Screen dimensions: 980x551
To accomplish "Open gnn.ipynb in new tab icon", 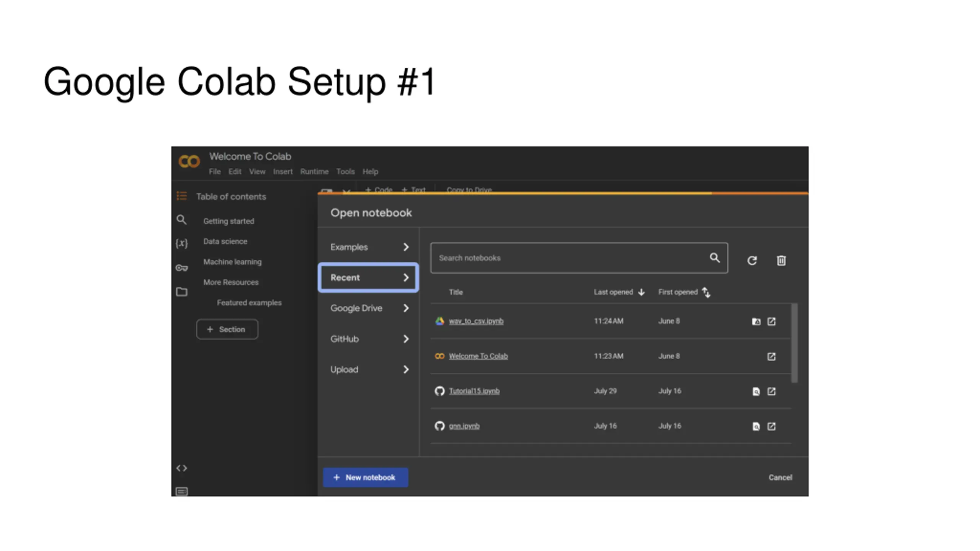I will 771,426.
